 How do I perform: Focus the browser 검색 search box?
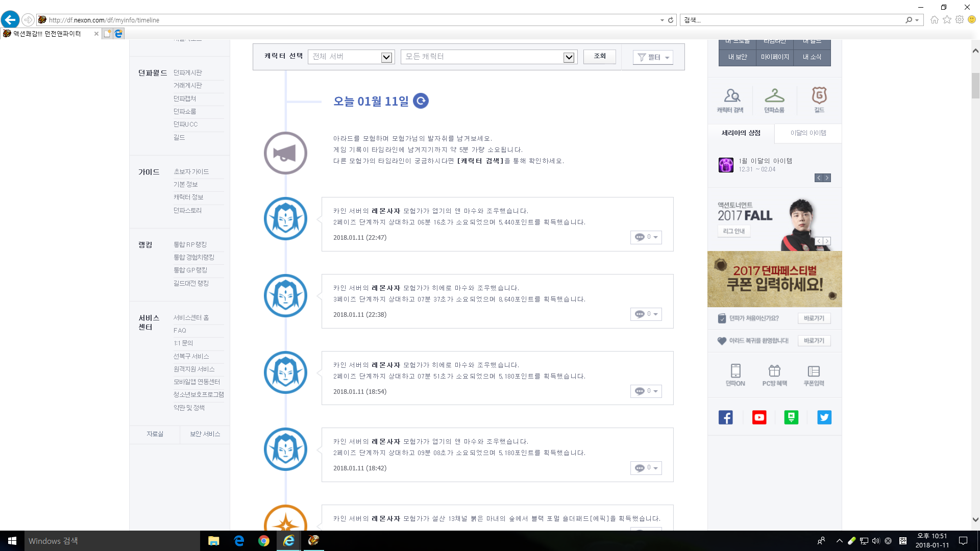[794, 20]
